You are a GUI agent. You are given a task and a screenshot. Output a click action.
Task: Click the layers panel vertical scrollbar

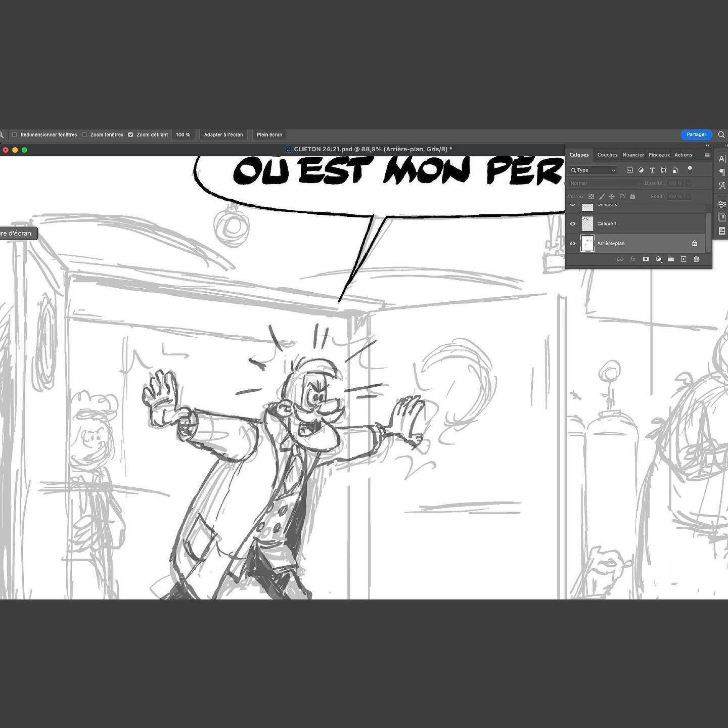709,232
